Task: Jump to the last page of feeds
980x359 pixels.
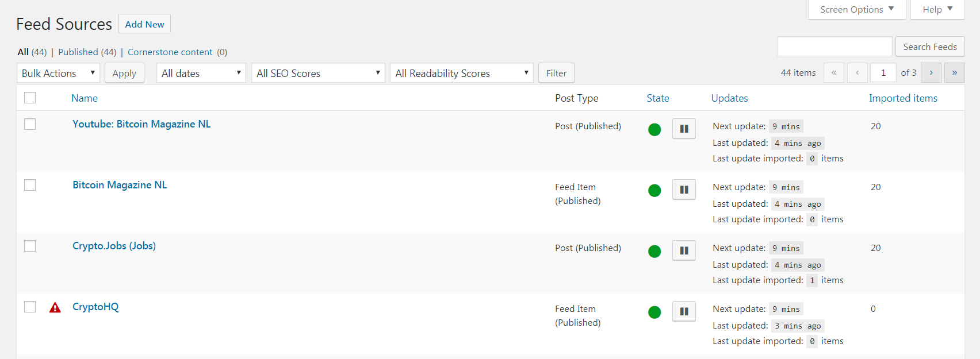Action: [955, 73]
